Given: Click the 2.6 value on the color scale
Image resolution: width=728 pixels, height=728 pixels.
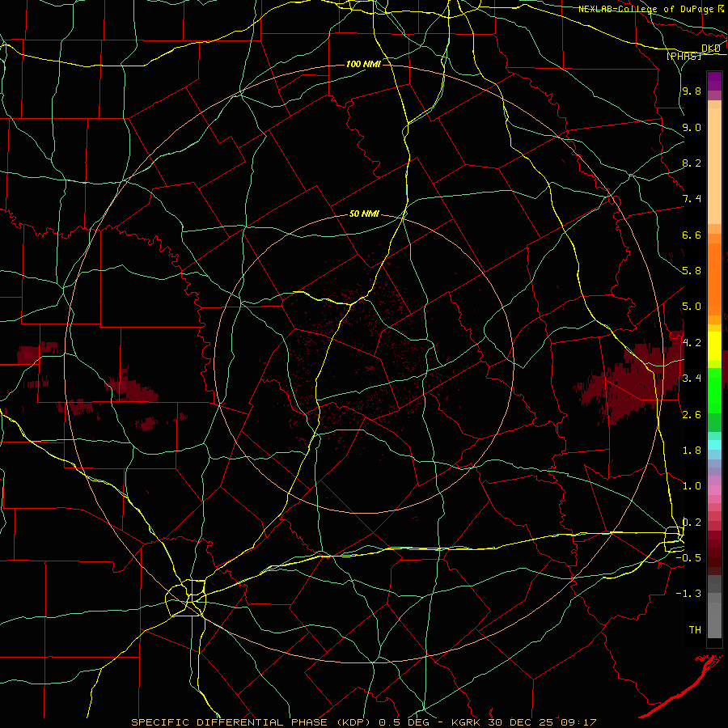Looking at the screenshot, I should tap(692, 415).
